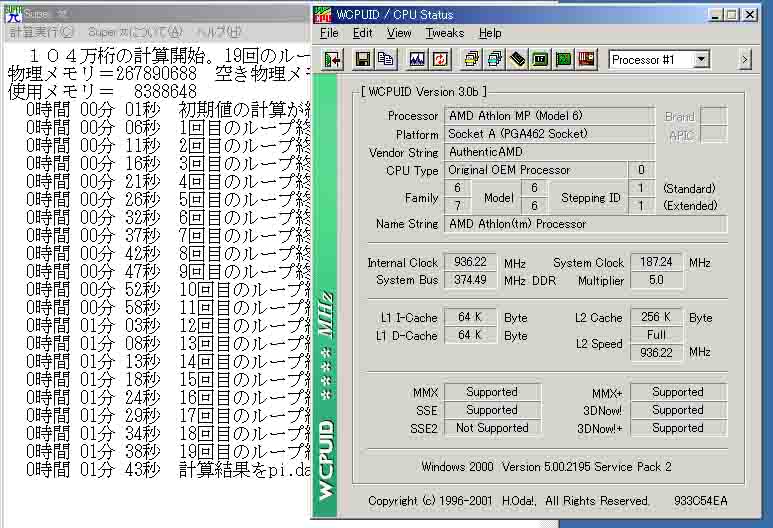Click the MMX+ Supported field
773x528 pixels.
pos(678,392)
